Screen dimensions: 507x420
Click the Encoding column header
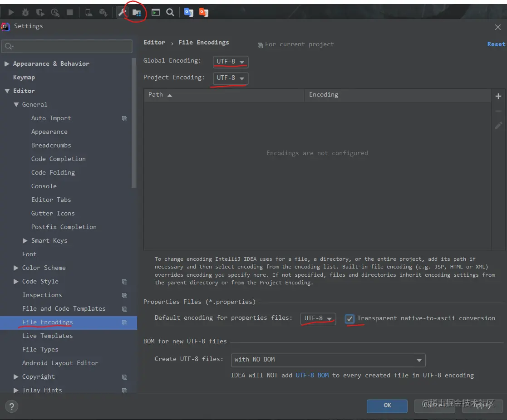point(398,95)
